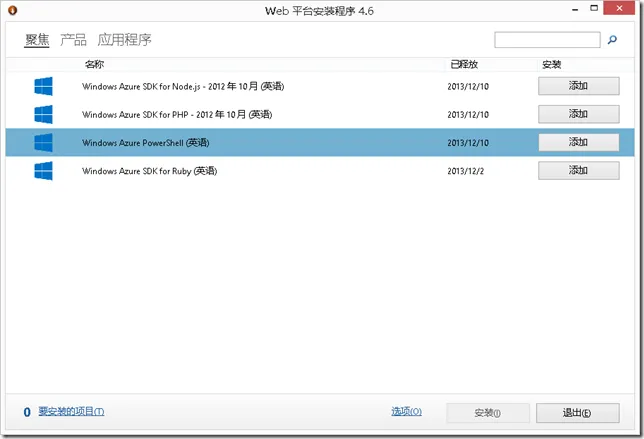644x439 pixels.
Task: Add Windows Azure SDK for PHP
Action: [x=579, y=114]
